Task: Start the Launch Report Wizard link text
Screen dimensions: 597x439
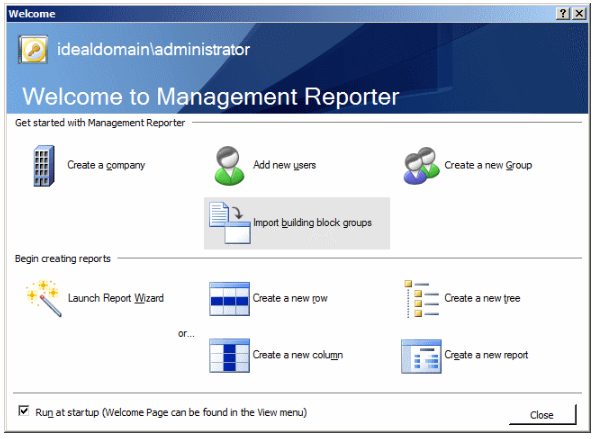Action: point(116,298)
